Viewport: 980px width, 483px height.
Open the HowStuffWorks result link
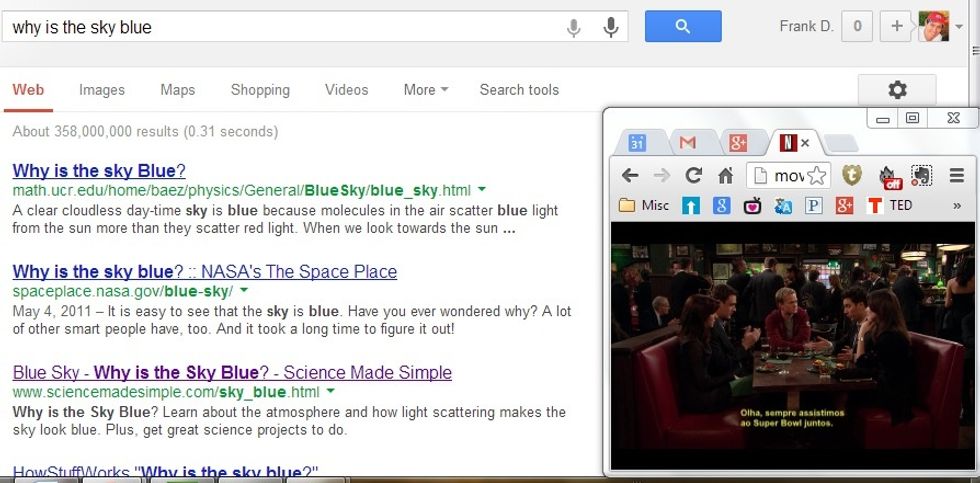point(166,472)
